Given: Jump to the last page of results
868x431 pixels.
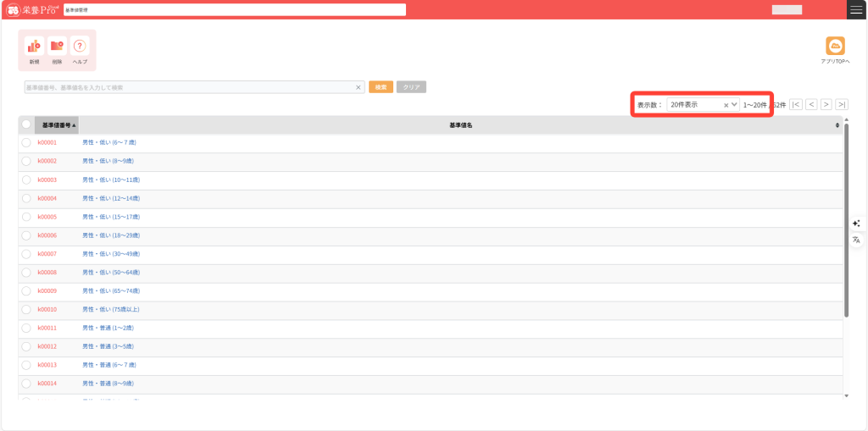Looking at the screenshot, I should pos(841,104).
